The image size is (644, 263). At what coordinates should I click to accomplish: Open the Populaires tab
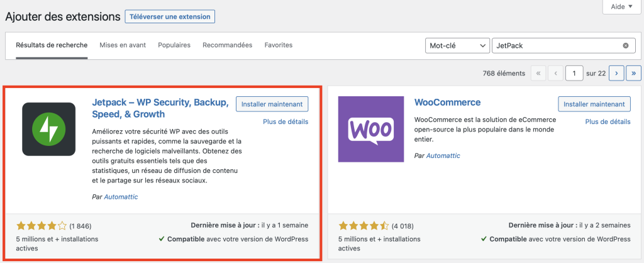click(x=174, y=45)
